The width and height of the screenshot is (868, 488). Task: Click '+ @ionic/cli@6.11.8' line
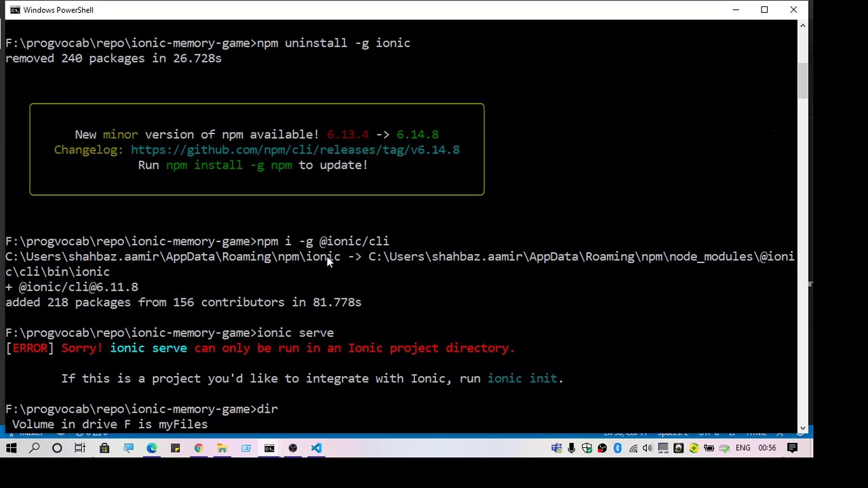coord(72,287)
